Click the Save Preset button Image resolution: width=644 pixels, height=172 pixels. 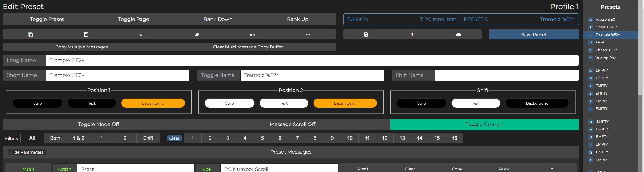coord(534,34)
